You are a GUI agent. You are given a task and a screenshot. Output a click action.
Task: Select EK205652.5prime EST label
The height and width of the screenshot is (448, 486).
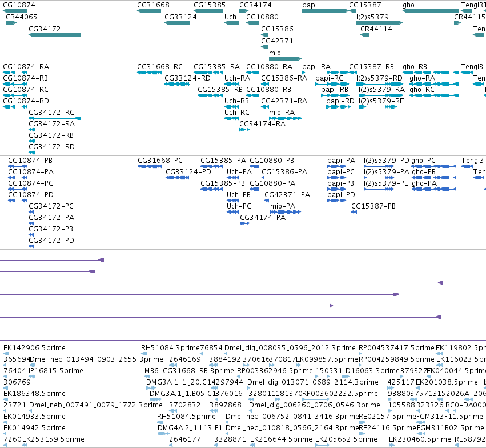346,439
